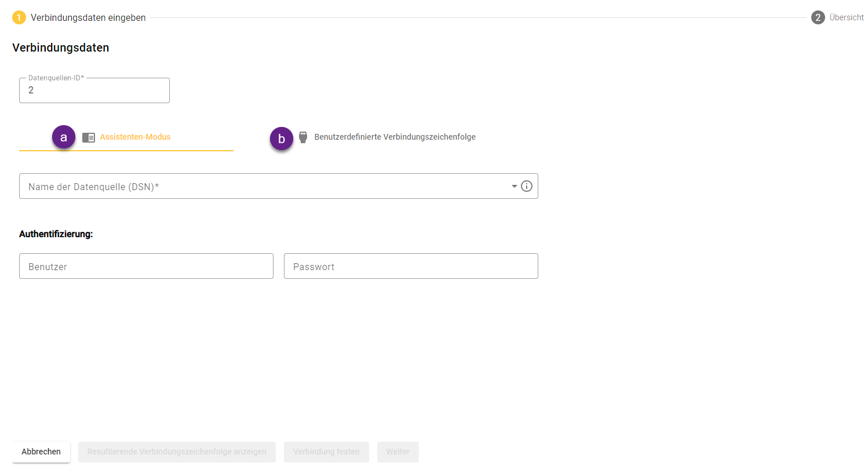Focus the Name der Datenquelle (DSN) field
The width and height of the screenshot is (868, 473).
pos(261,187)
